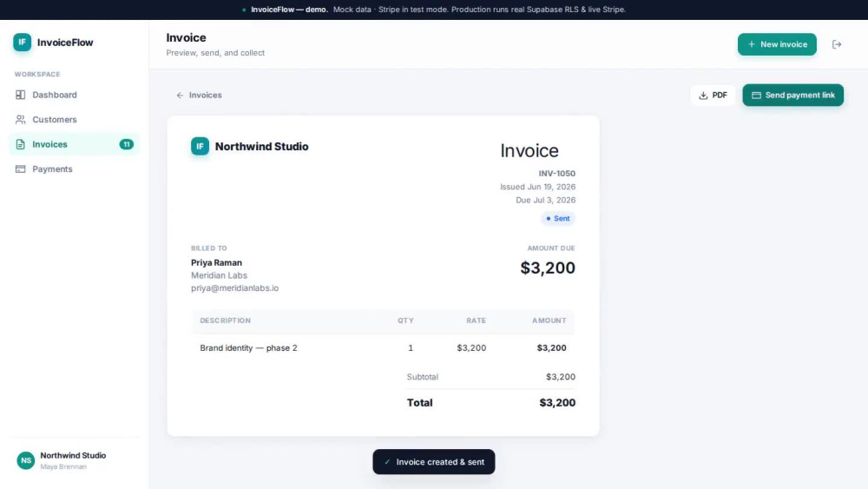The height and width of the screenshot is (489, 868).
Task: Select the Invoices sidebar item
Action: (x=74, y=144)
